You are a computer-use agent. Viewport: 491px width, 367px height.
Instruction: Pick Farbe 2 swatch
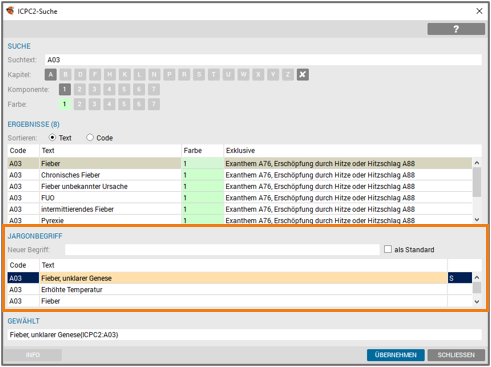(x=79, y=104)
